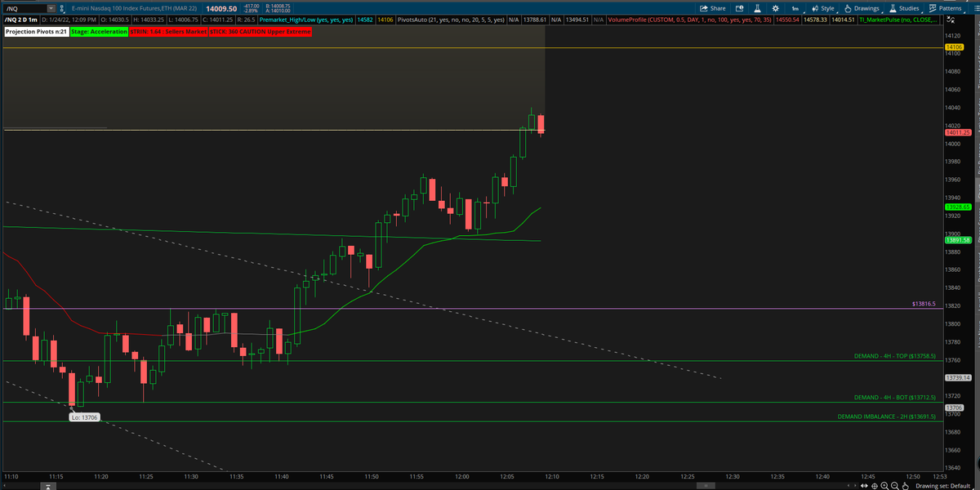The height and width of the screenshot is (490, 980).
Task: Click the 13739.14 gray price axis tag
Action: click(957, 378)
